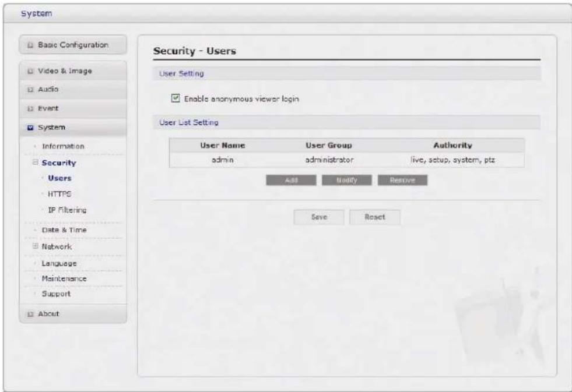Open the Maintenance page

tap(64, 278)
